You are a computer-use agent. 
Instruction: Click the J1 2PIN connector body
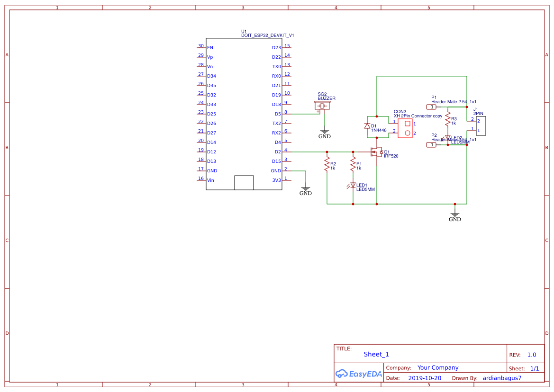[x=481, y=125]
